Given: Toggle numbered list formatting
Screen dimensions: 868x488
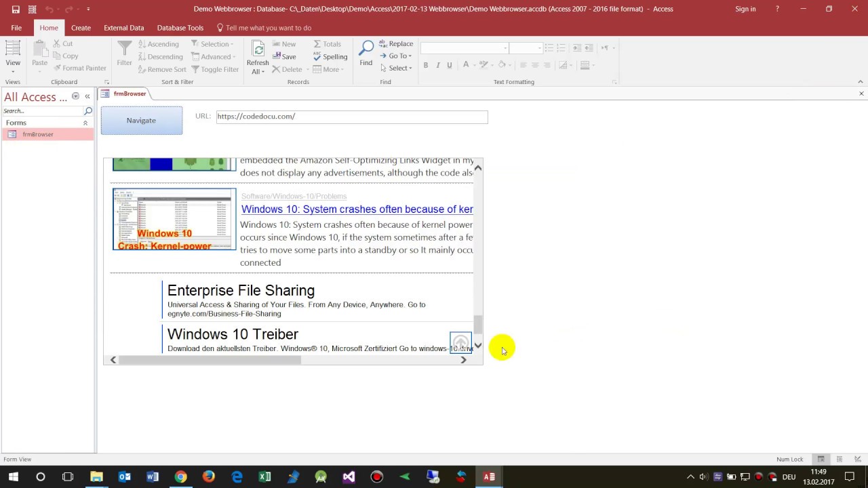Looking at the screenshot, I should (561, 48).
